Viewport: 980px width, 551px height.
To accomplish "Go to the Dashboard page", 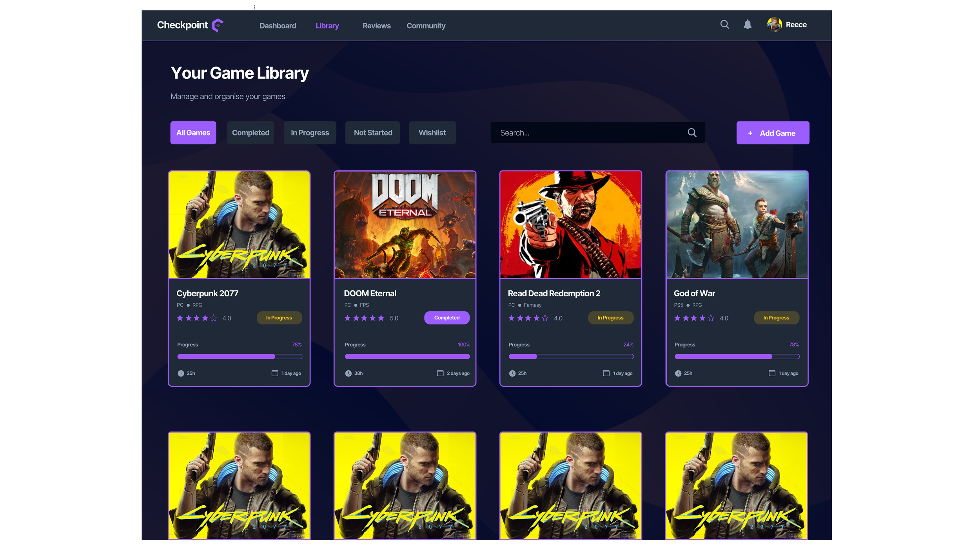I will 278,26.
